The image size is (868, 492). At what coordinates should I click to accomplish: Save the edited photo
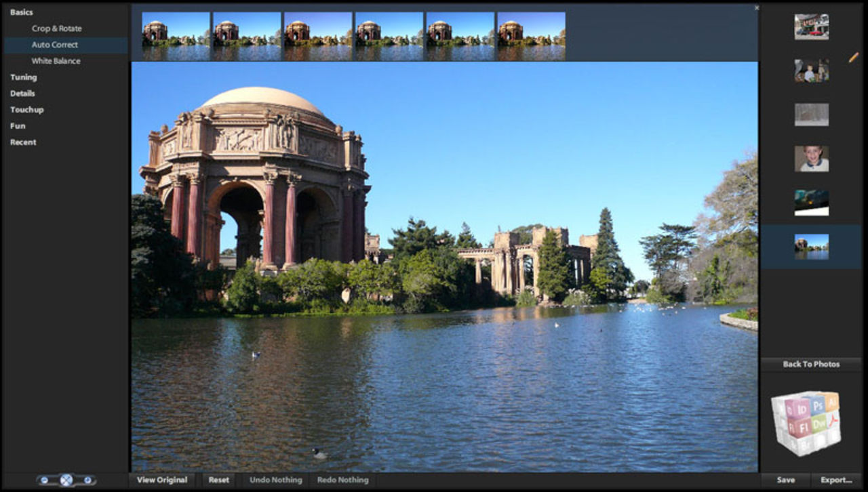787,479
